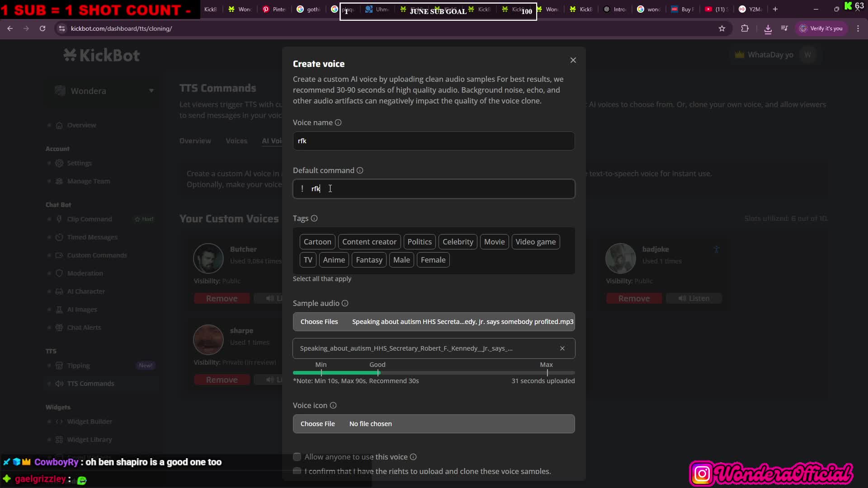Toggle the Anime tag
868x488 pixels.
pos(334,260)
